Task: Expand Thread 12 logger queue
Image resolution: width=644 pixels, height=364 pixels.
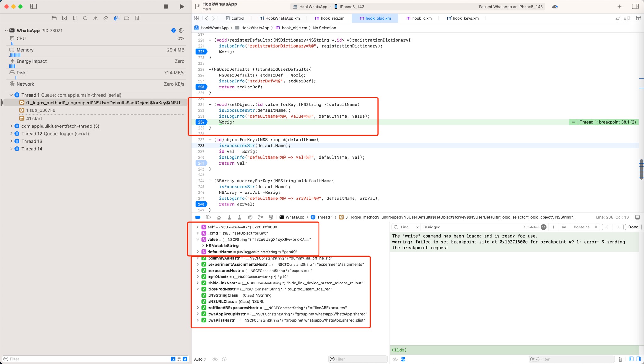Action: click(11, 134)
